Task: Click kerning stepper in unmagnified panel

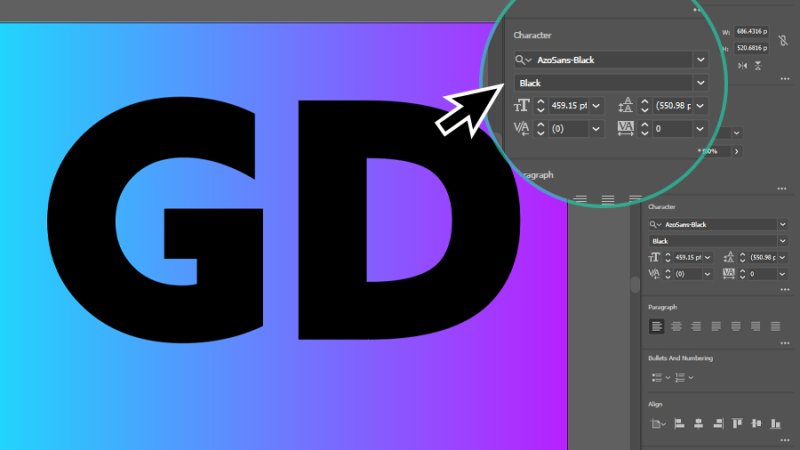Action: point(667,274)
